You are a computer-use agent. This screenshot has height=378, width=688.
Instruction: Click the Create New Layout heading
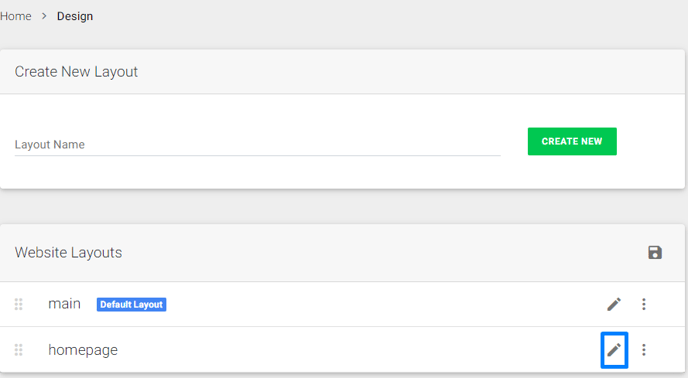(x=76, y=72)
